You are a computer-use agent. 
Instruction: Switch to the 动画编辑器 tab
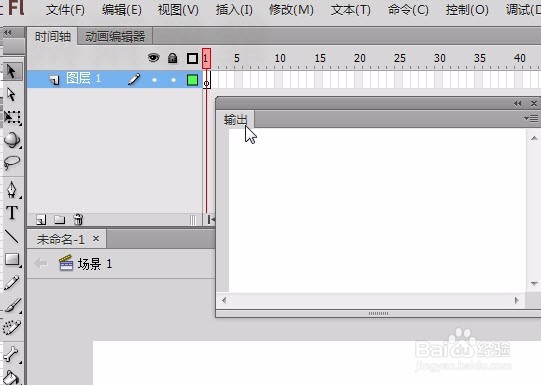[115, 37]
